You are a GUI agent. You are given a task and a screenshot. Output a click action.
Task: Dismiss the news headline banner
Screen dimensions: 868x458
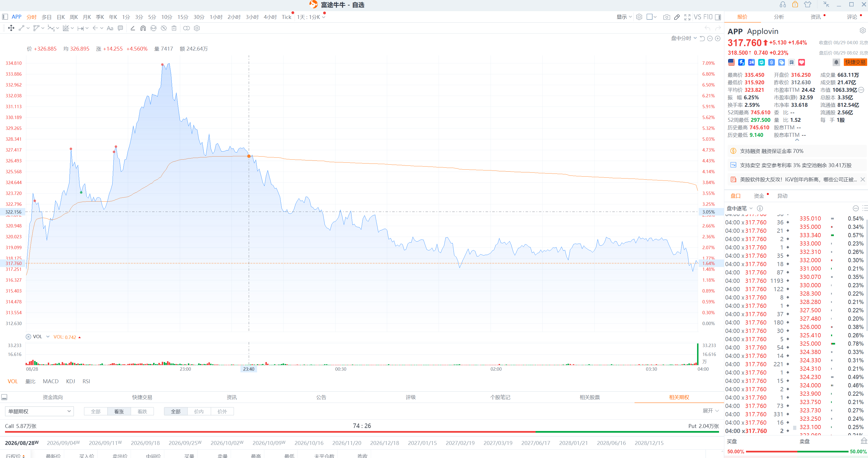[863, 180]
